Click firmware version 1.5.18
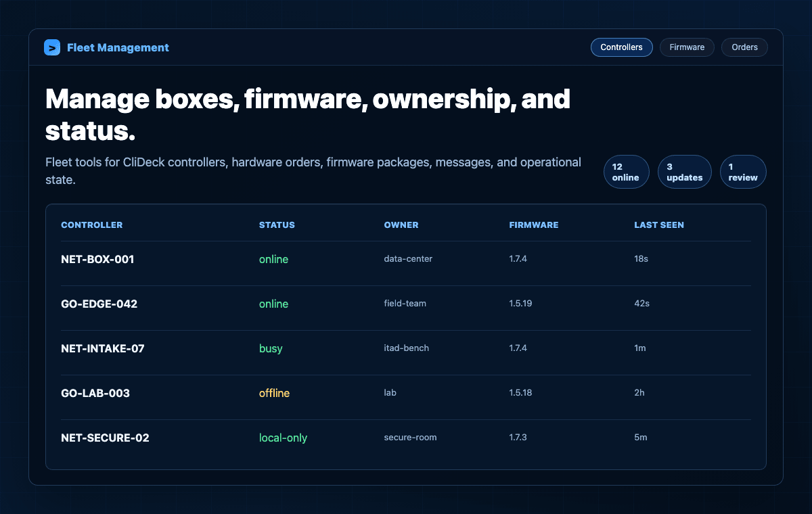Image resolution: width=812 pixels, height=514 pixels. pos(520,393)
